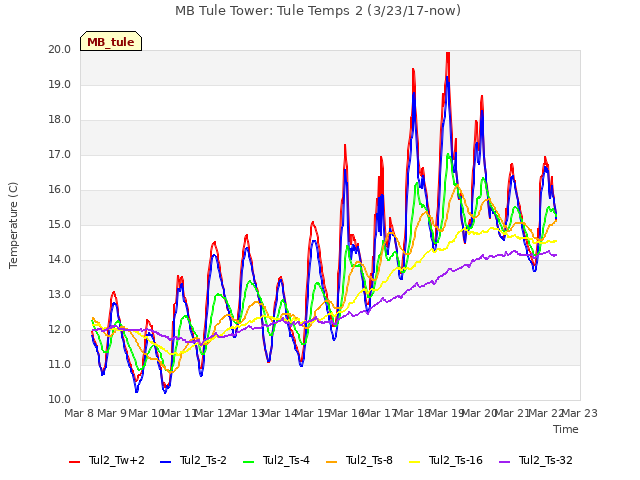Image resolution: width=640 pixels, height=480 pixels.
Task: Click the Mar 12 x-axis tick label
Action: pos(212,413)
